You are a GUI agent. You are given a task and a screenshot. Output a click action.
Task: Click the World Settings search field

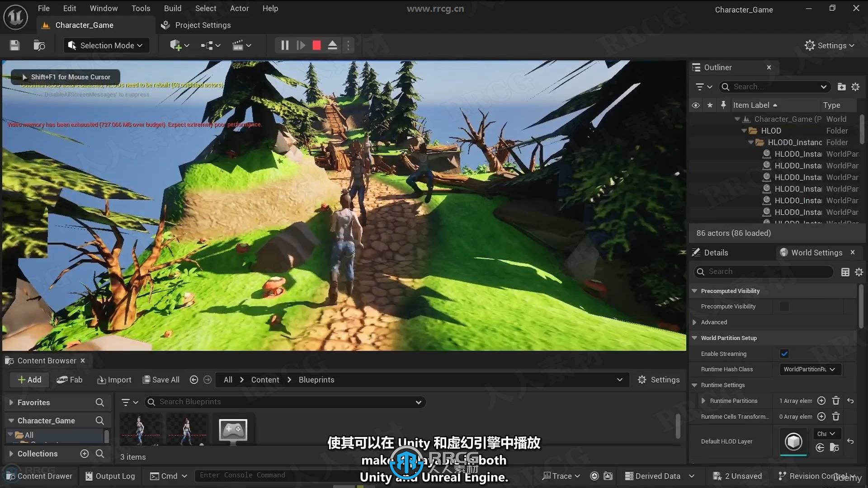click(764, 272)
